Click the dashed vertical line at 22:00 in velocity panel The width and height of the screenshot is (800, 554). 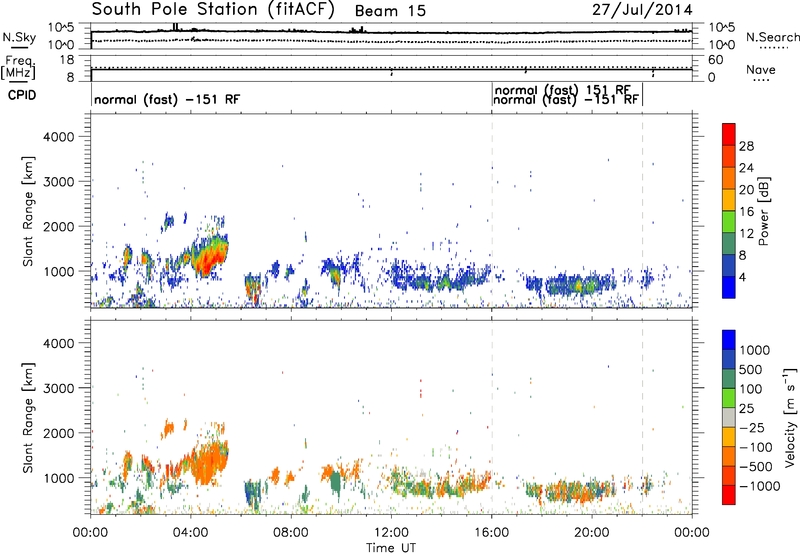click(642, 417)
